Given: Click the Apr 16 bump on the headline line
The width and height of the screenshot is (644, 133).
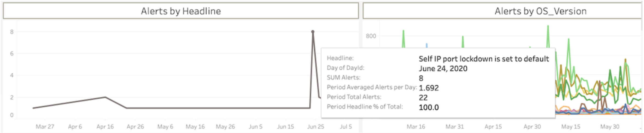Looking at the screenshot, I should point(105,97).
